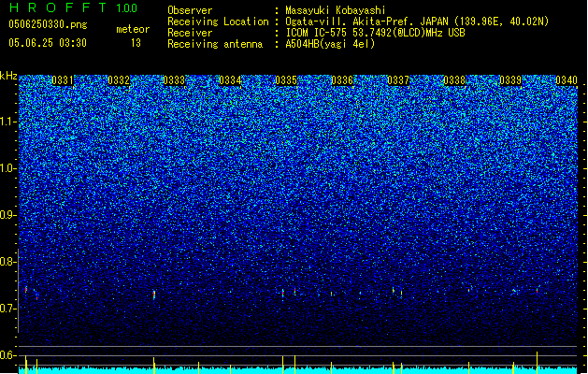Click the 0335 time marker
The image size is (588, 374).
286,80
